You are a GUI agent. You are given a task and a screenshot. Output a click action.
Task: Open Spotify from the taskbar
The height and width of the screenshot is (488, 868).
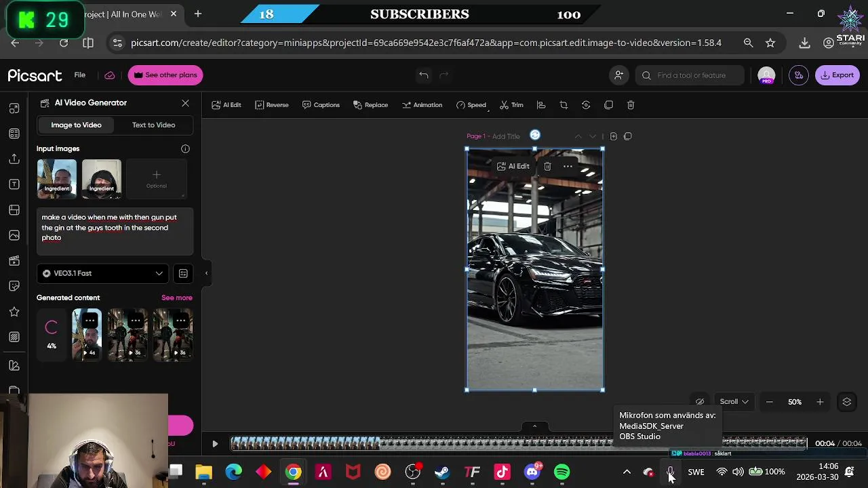(562, 472)
